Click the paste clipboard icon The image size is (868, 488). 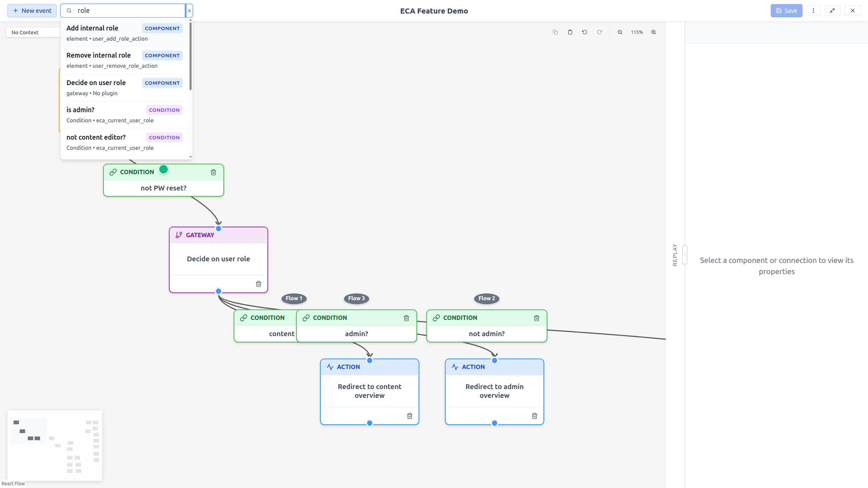tap(570, 32)
